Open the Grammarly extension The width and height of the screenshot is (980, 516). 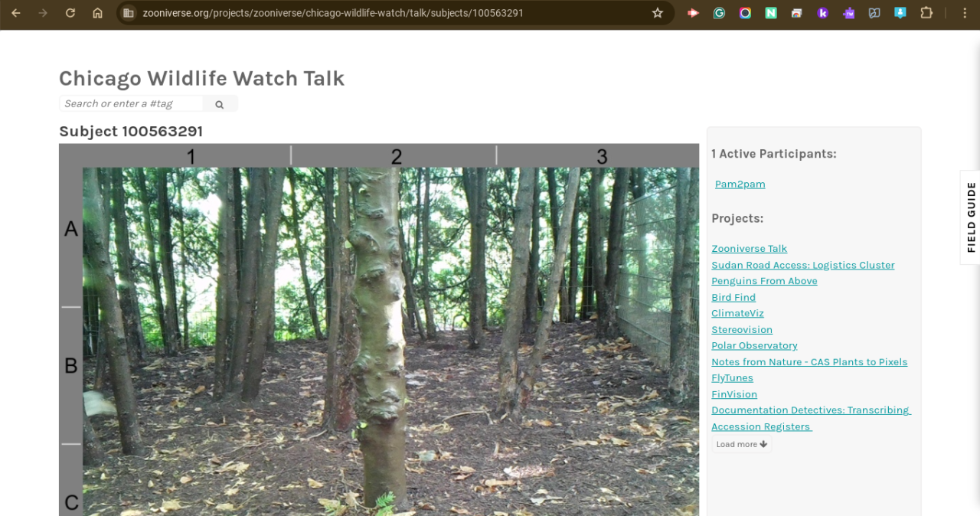(x=719, y=13)
